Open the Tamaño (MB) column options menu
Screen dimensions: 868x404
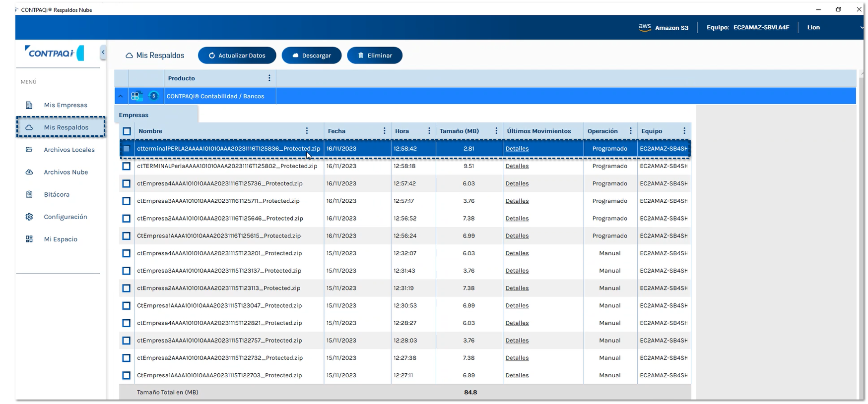[496, 131]
